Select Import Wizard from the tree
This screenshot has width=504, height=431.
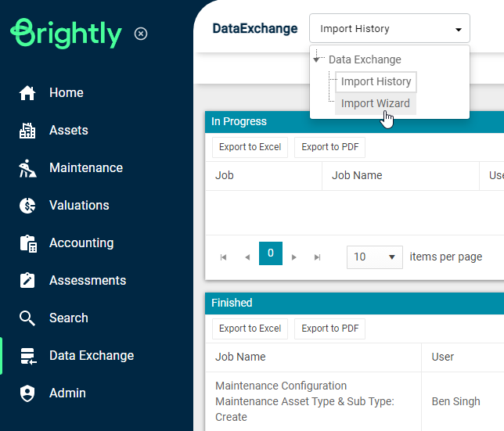[x=375, y=103]
